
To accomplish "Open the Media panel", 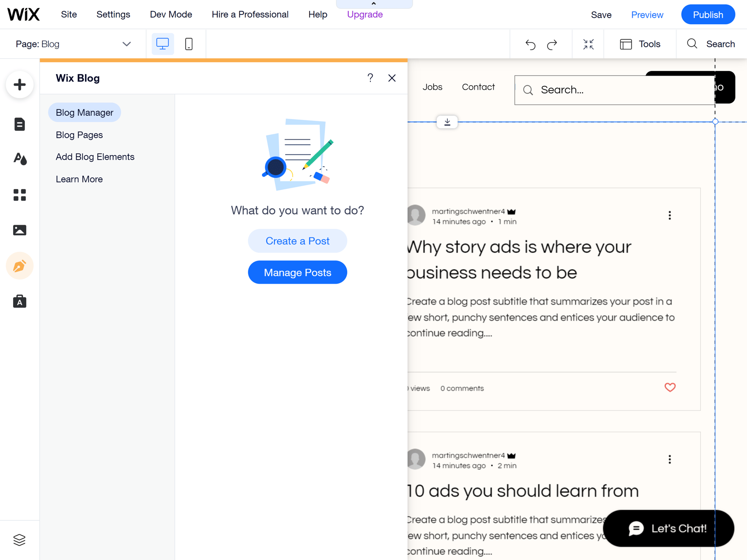I will 20,230.
